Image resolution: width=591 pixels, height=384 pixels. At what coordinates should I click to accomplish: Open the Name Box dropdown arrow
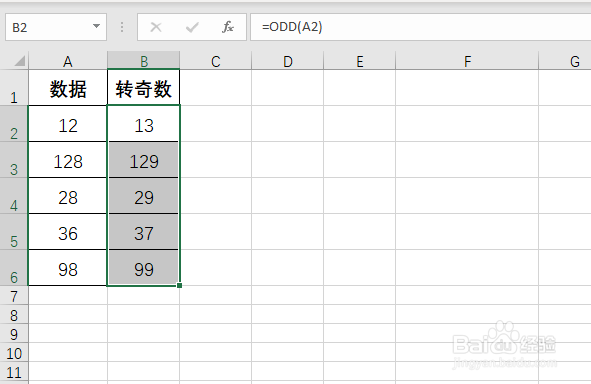point(96,26)
